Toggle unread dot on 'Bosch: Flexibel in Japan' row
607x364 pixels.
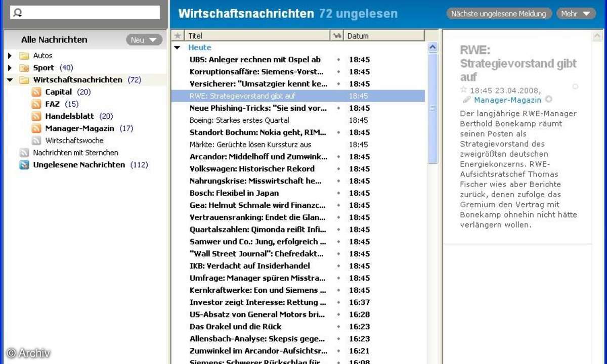pyautogui.click(x=338, y=193)
